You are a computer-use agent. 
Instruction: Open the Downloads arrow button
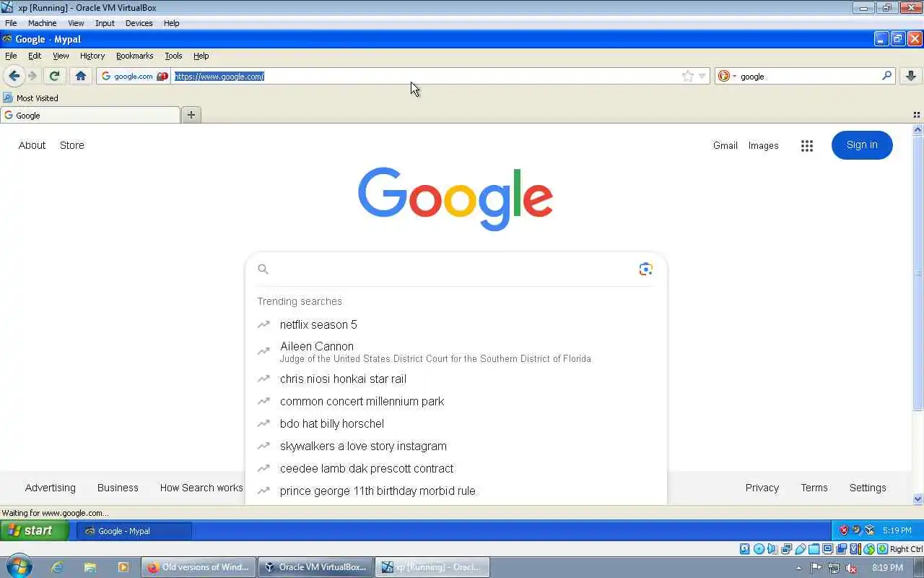pos(910,76)
